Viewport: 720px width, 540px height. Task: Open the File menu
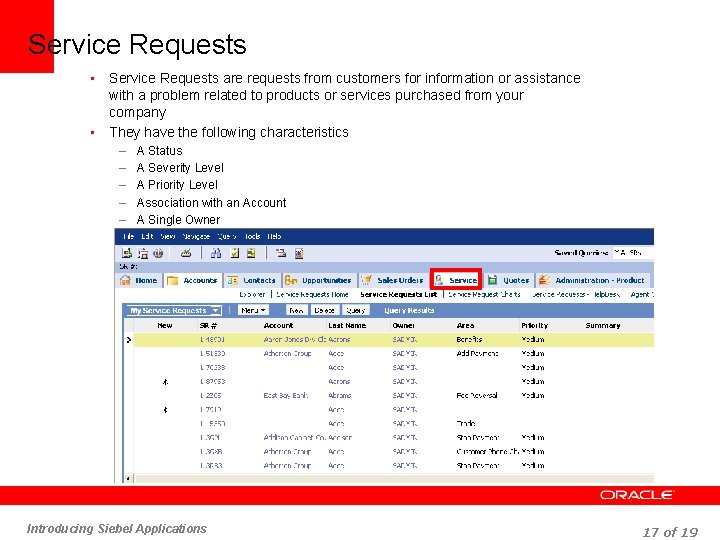(128, 236)
